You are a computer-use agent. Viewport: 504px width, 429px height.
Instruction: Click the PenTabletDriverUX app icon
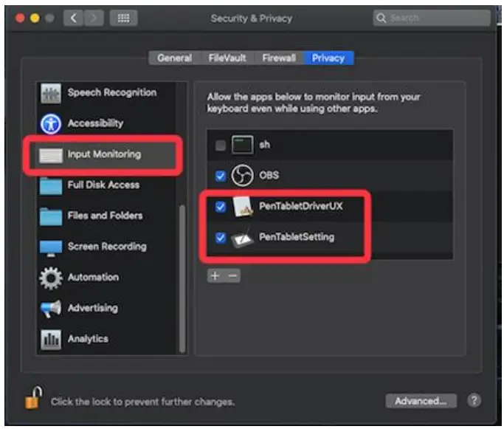point(242,206)
